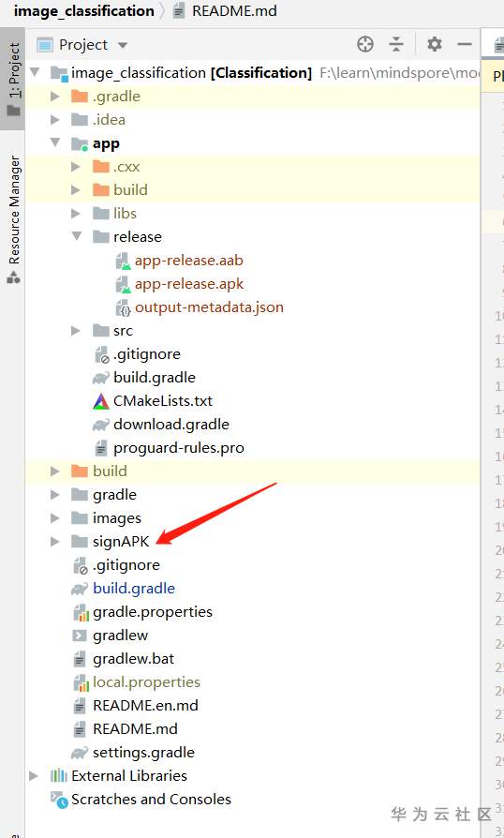Select proguard-rules.pro in the tree
Viewport: 504px width, 838px height.
[179, 448]
